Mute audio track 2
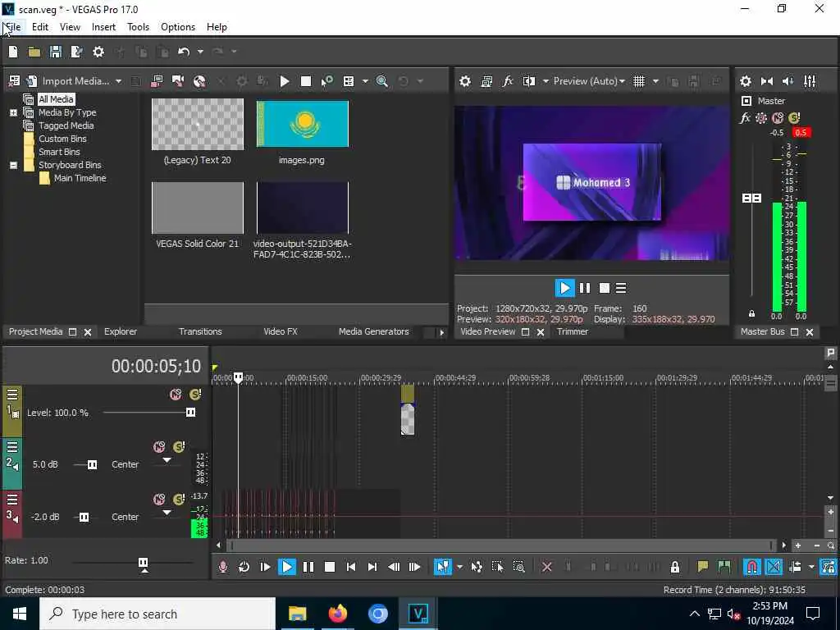The width and height of the screenshot is (840, 630). (x=159, y=447)
